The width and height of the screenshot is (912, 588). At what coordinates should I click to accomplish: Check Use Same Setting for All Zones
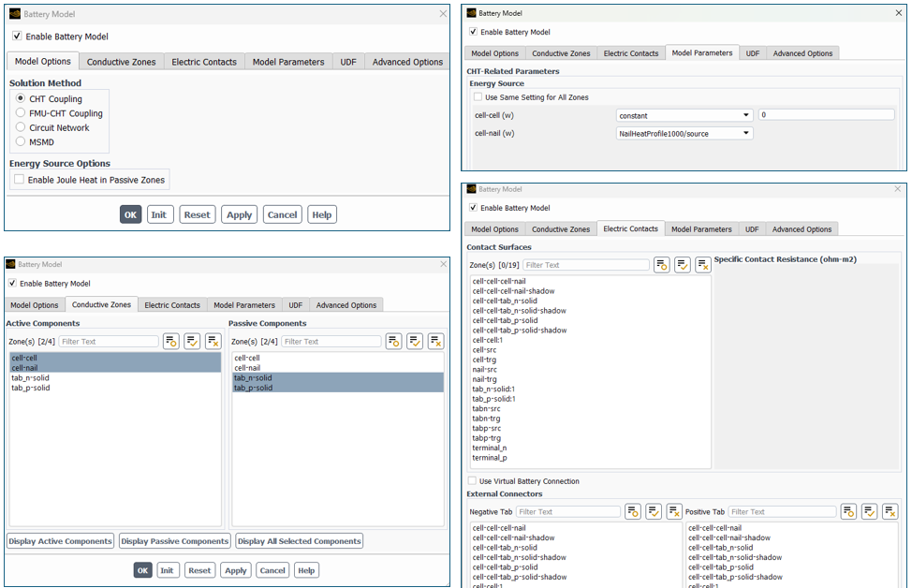478,97
